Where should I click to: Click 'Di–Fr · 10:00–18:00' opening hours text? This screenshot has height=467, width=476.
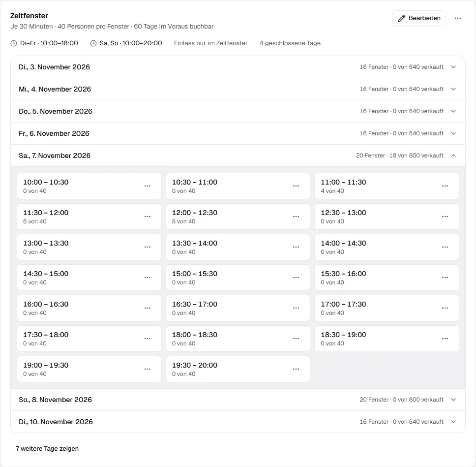coord(49,43)
